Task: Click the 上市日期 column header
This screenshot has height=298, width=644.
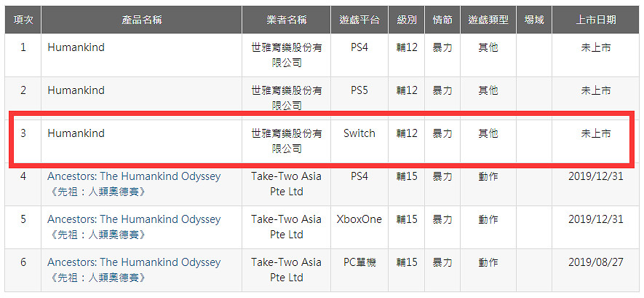Action: 595,20
